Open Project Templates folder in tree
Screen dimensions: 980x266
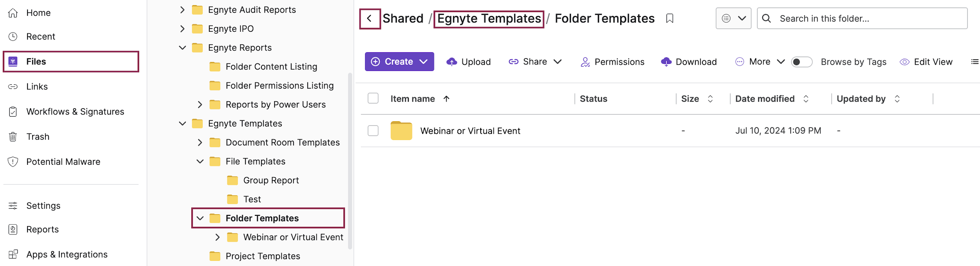pos(263,256)
